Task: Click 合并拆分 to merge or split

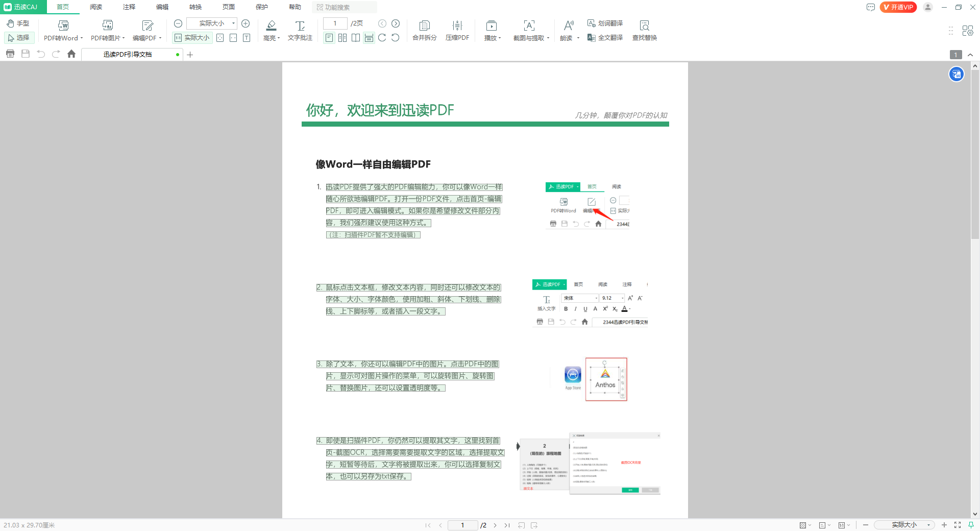Action: click(424, 30)
